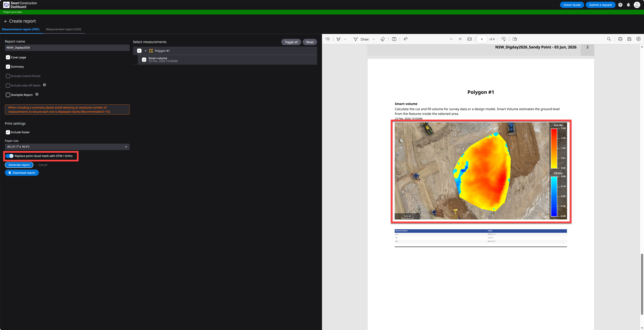The image size is (644, 330).
Task: Switch PDF page view layout
Action: point(514,39)
